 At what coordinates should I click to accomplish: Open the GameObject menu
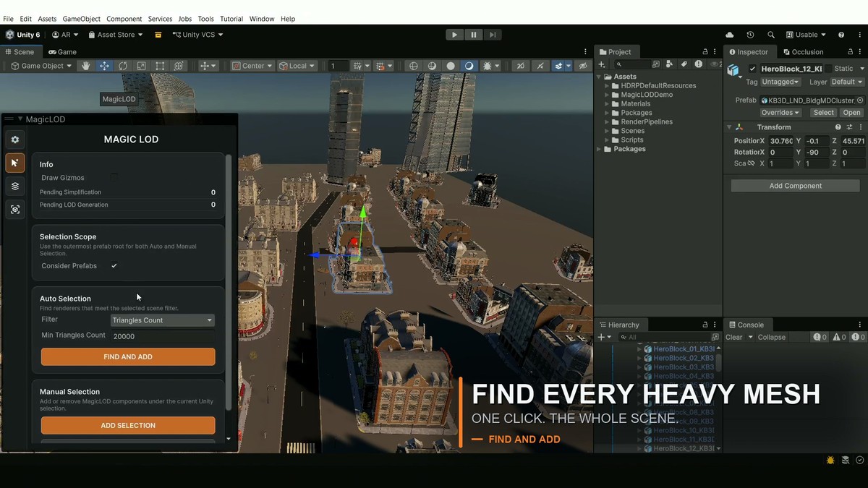click(81, 19)
